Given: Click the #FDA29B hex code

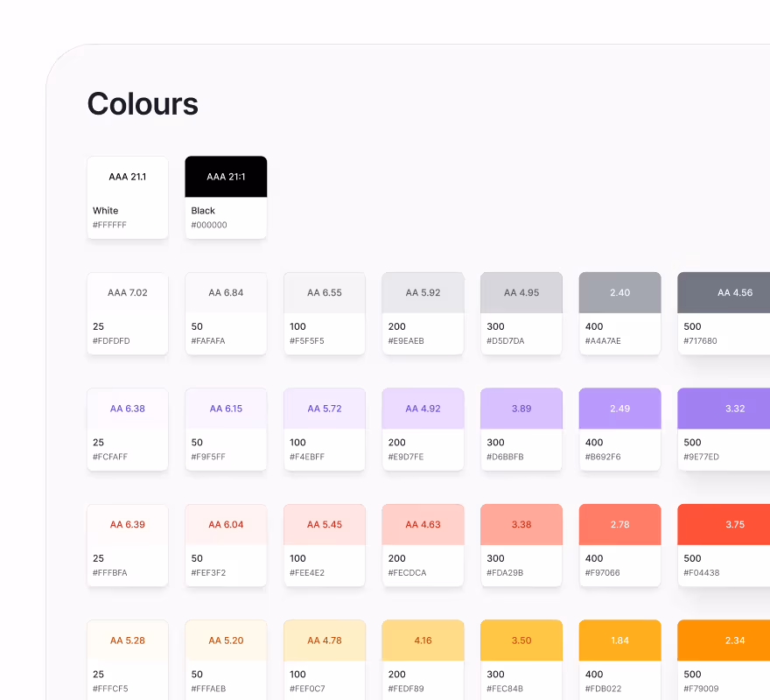Looking at the screenshot, I should coord(505,573).
